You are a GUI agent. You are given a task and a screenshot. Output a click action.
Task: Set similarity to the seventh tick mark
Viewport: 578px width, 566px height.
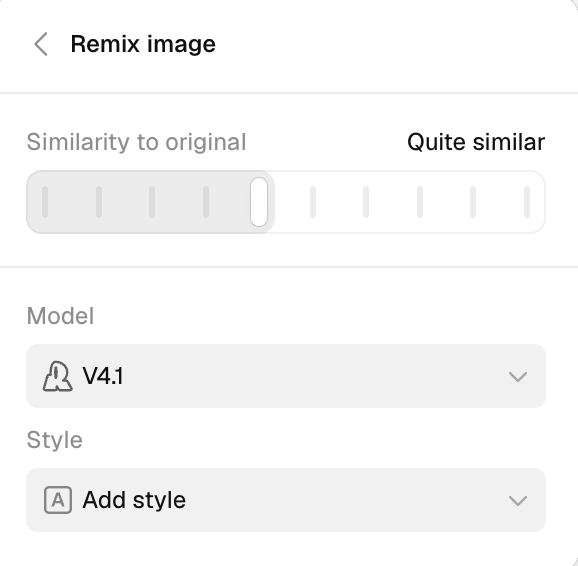point(366,202)
